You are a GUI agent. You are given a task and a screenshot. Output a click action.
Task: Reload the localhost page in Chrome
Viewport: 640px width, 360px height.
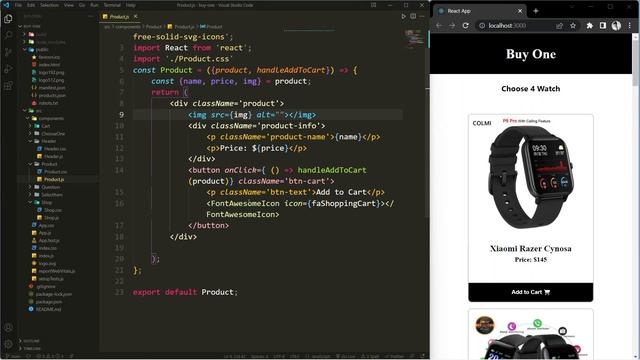point(465,25)
